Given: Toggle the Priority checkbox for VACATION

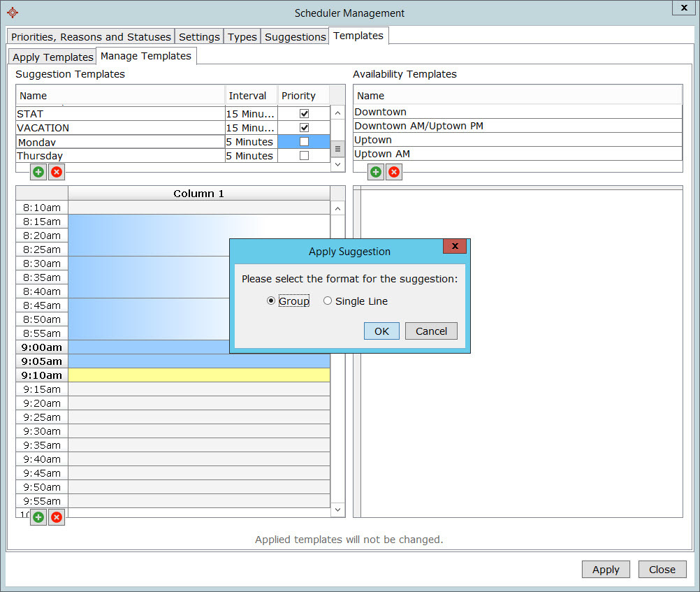Looking at the screenshot, I should point(304,128).
